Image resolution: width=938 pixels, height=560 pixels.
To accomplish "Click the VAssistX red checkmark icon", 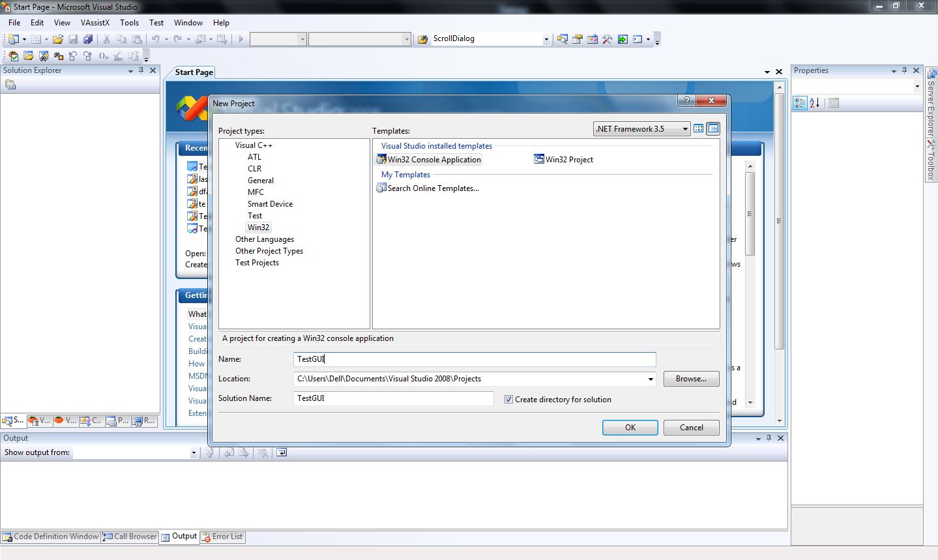I will (x=13, y=56).
